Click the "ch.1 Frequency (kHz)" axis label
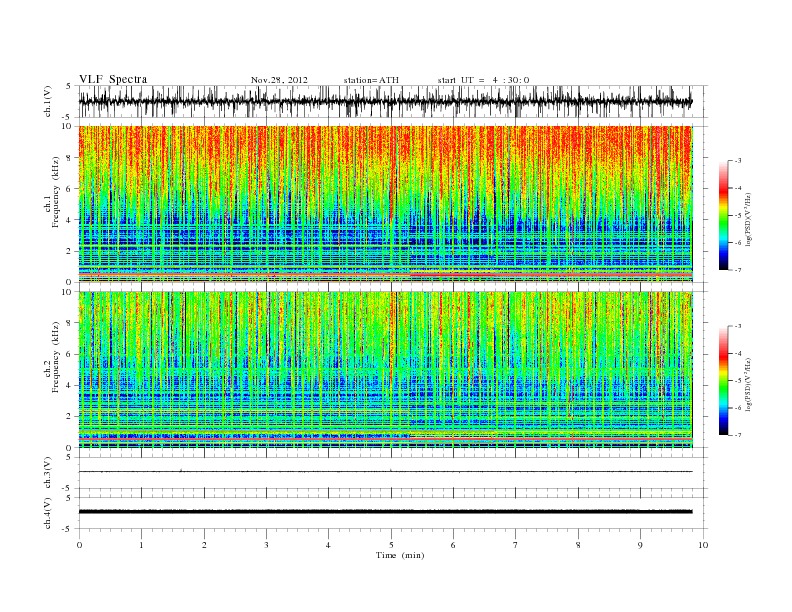 (52, 192)
